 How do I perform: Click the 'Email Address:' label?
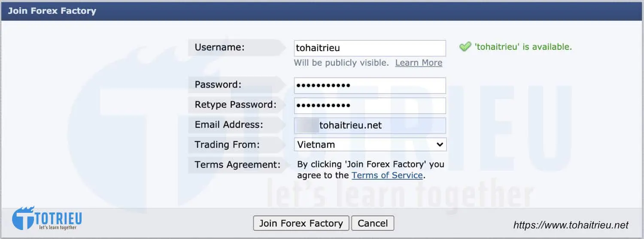(x=229, y=124)
